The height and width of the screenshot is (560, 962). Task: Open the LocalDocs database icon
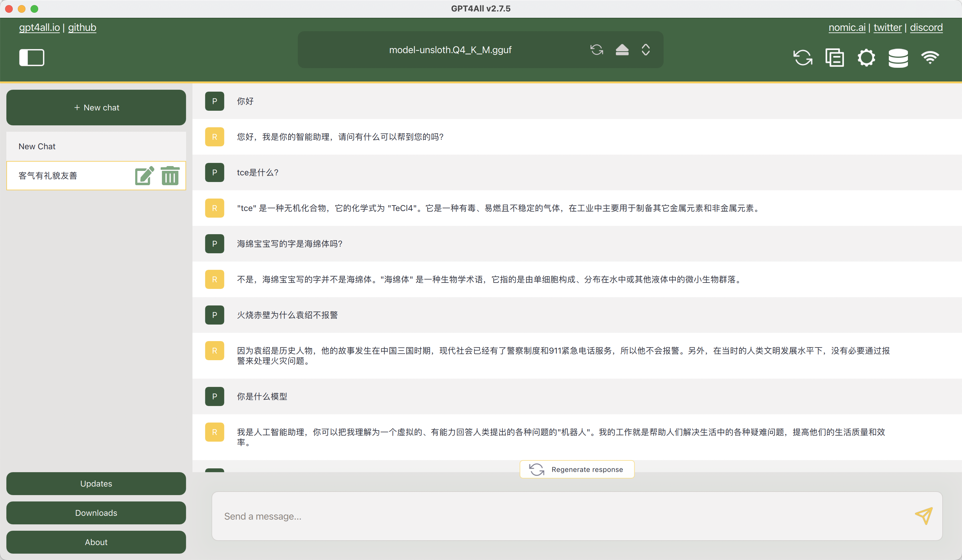pos(898,58)
